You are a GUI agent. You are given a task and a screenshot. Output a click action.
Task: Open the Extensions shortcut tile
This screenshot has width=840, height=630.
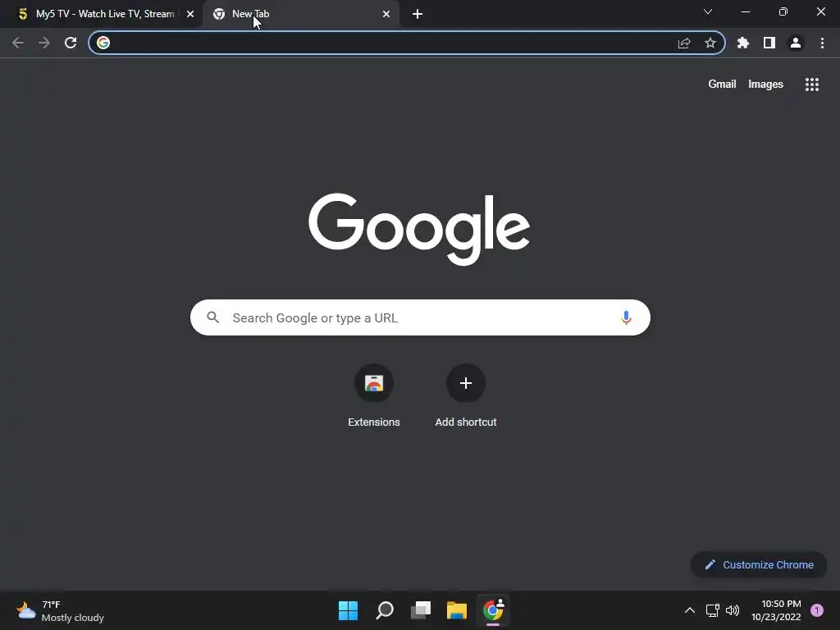coord(374,395)
